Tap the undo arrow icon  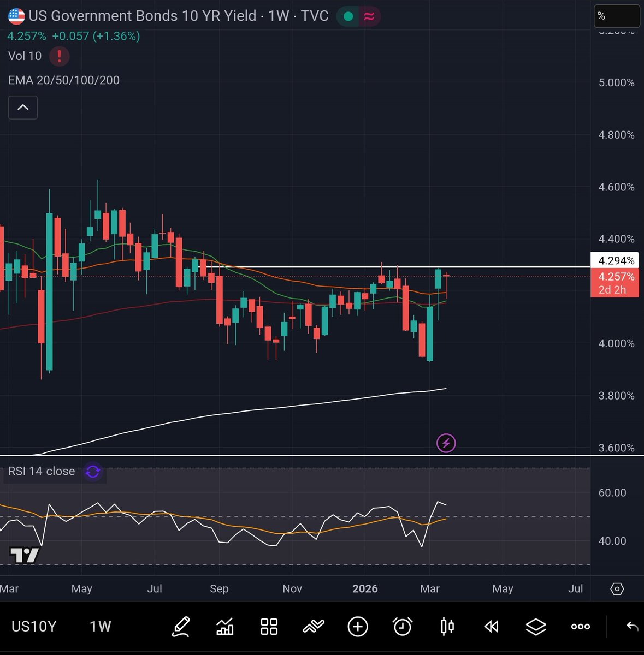(x=632, y=626)
